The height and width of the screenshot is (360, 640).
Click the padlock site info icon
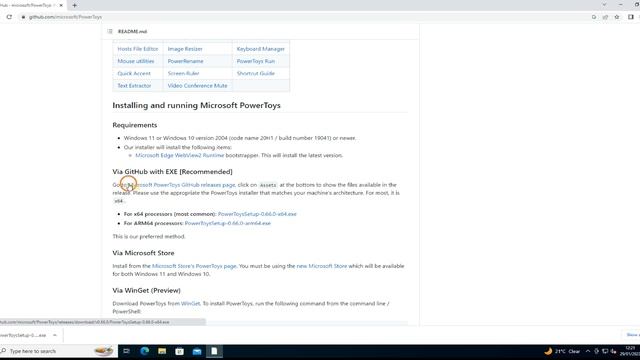[23, 17]
